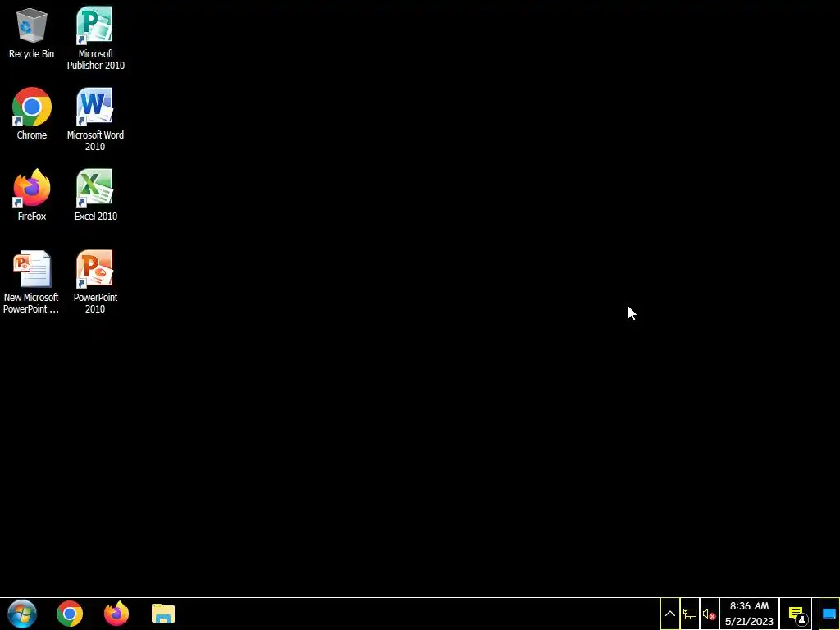Select PowerPoint 2010 desktop shortcut
This screenshot has height=630, width=840.
click(95, 282)
